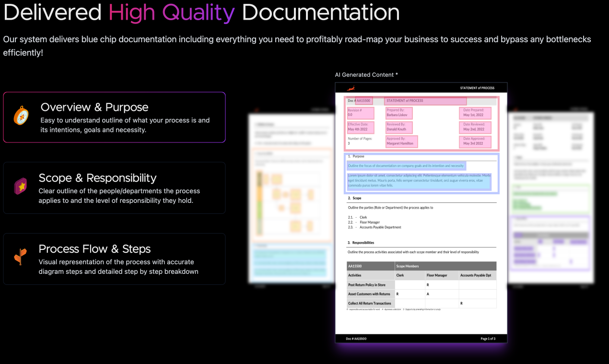Screen dimensions: 609x364
Task: Click the compass icon beside Overview & Purpose
Action: coord(22,116)
